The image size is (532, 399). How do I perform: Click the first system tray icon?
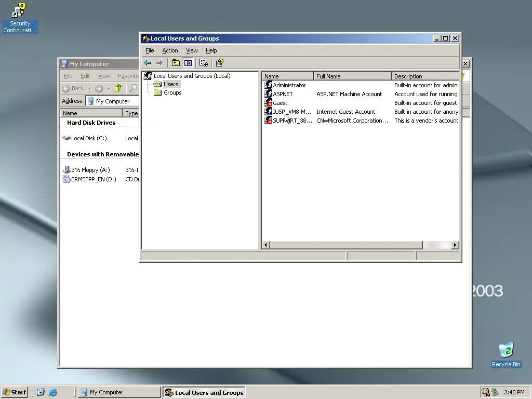(486, 392)
